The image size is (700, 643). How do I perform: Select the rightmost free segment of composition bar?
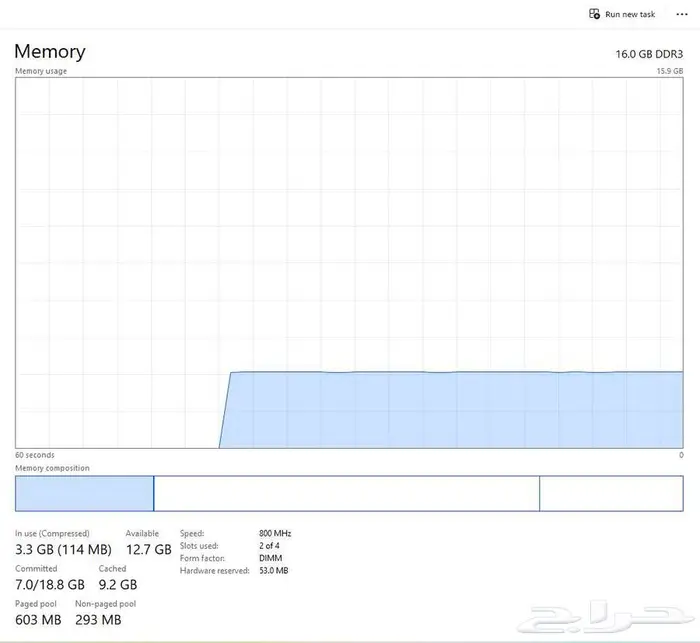[x=611, y=493]
